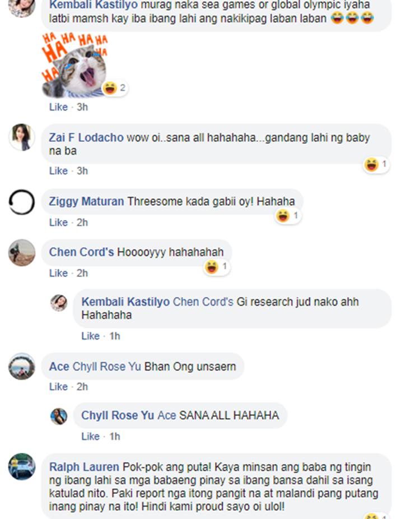420x519 pixels.
Task: Like Chyll Rose Yu's SANA ALL reply
Action: [x=90, y=436]
